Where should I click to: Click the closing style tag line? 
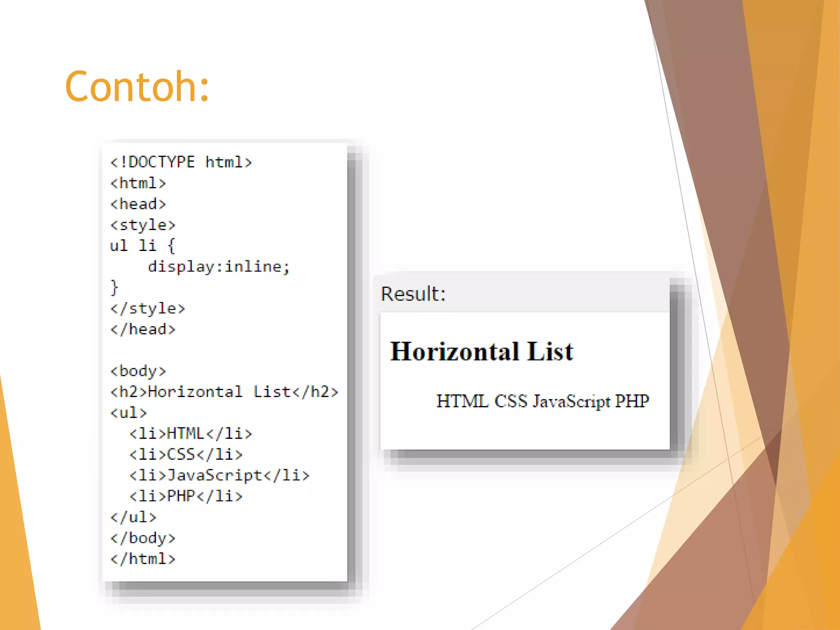(x=147, y=308)
